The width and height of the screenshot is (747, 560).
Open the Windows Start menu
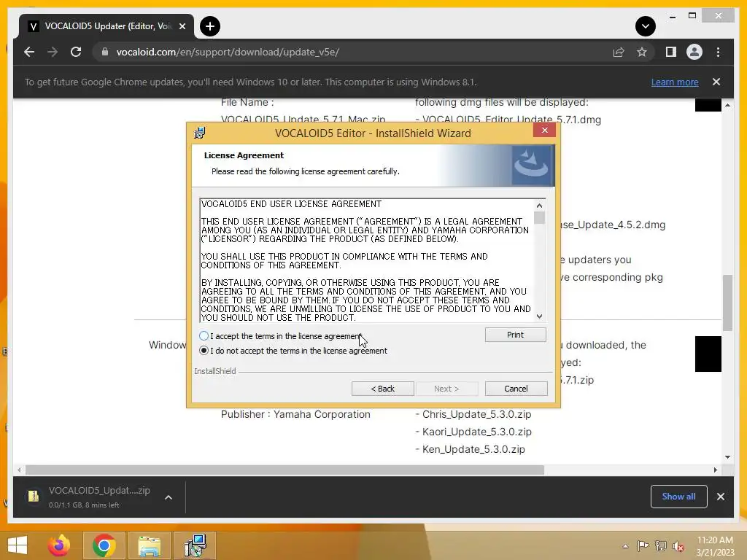tap(18, 545)
